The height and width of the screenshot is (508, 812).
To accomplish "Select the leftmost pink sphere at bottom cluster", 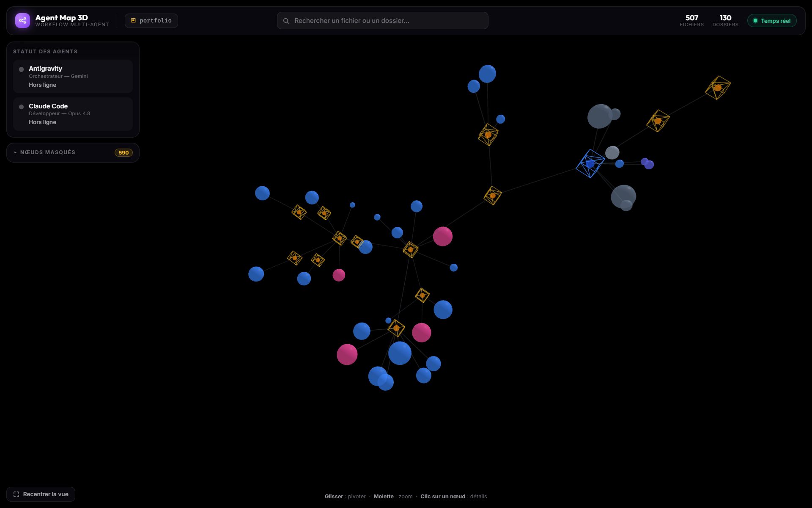I will tap(347, 354).
